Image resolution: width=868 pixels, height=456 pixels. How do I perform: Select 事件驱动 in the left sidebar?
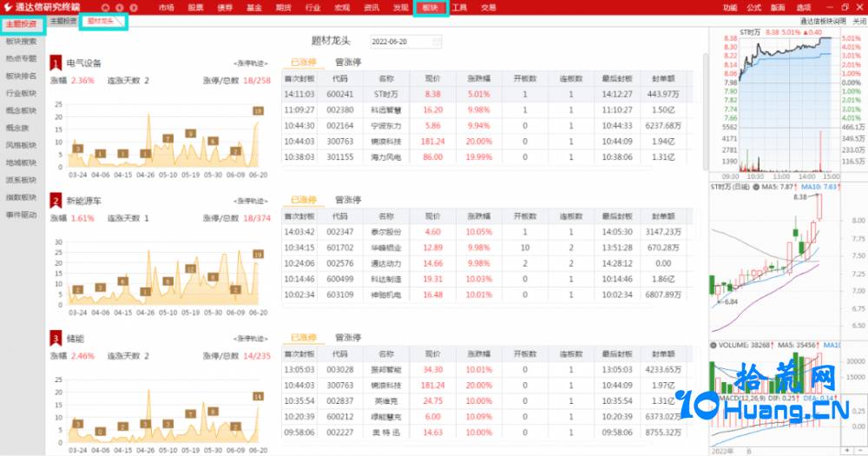click(x=21, y=215)
